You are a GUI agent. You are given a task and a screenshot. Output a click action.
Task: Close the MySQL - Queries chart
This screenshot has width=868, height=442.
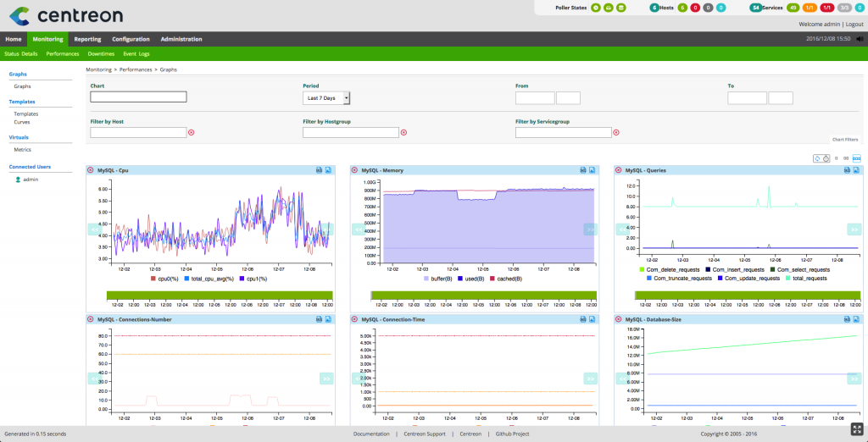[618, 170]
